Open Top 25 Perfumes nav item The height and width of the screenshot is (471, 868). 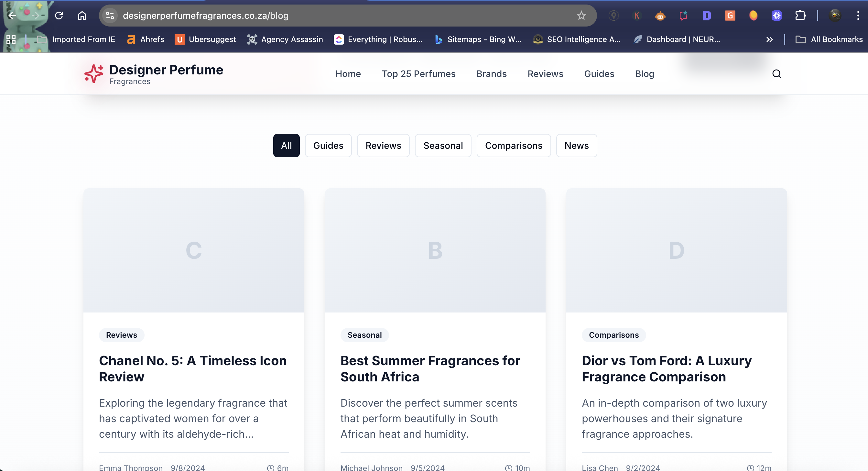coord(418,74)
